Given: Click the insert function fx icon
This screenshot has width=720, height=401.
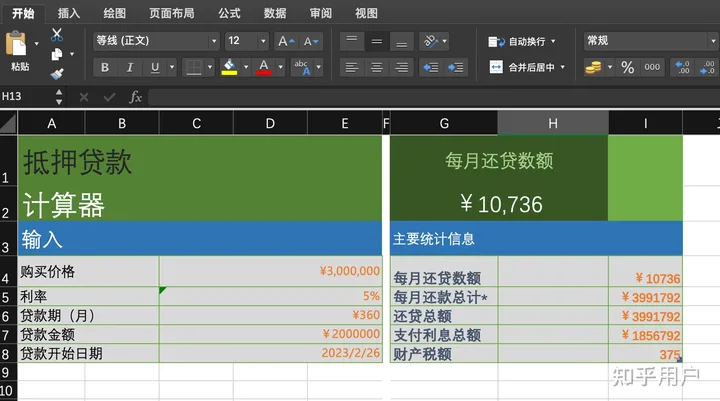Looking at the screenshot, I should (x=135, y=97).
